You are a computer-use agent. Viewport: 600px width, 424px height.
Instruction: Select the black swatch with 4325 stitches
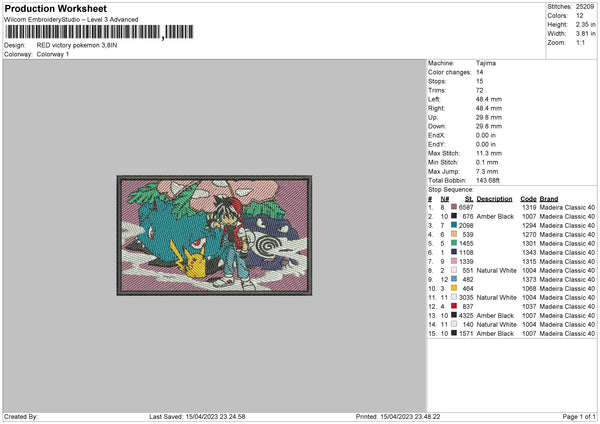click(454, 315)
